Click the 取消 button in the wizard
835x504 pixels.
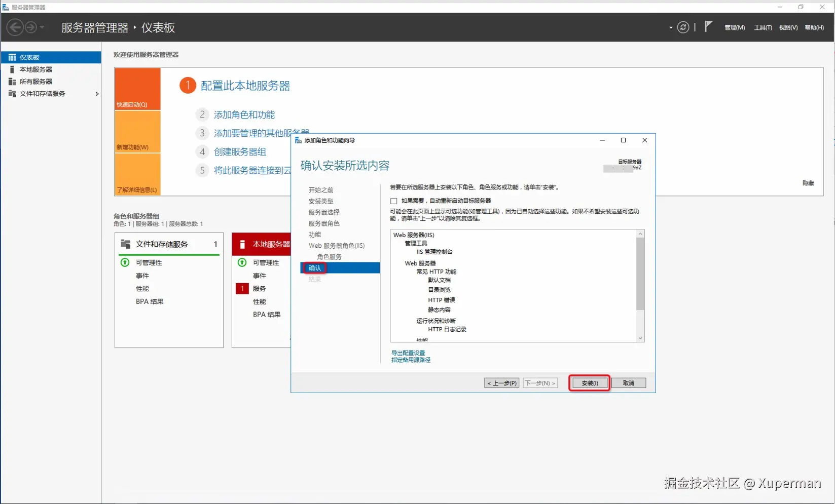coord(629,383)
